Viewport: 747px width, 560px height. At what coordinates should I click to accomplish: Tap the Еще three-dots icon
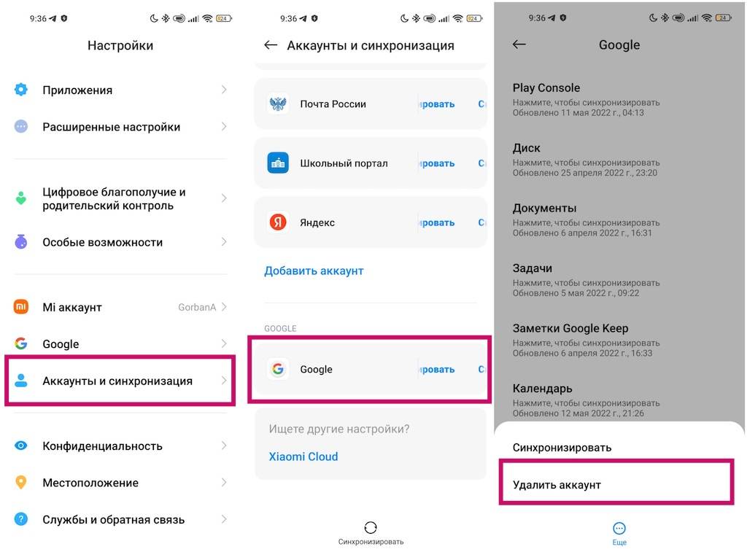point(619,529)
